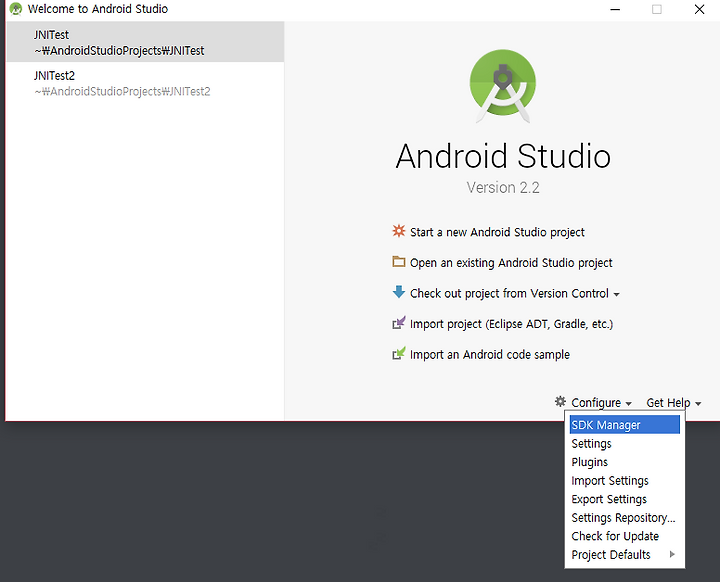
Task: Open Plugins from the Configure menu
Action: coord(624,462)
